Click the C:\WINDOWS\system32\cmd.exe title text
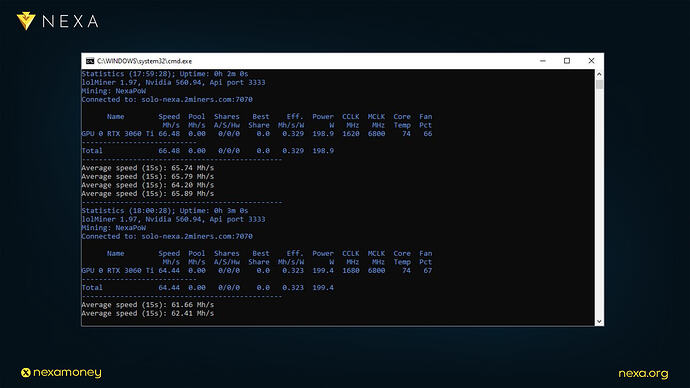 click(144, 61)
